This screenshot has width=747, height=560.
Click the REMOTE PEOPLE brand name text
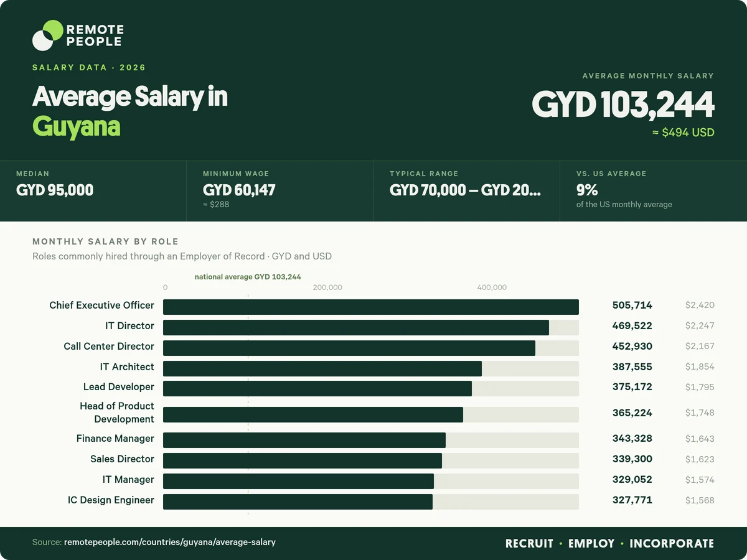pos(95,35)
